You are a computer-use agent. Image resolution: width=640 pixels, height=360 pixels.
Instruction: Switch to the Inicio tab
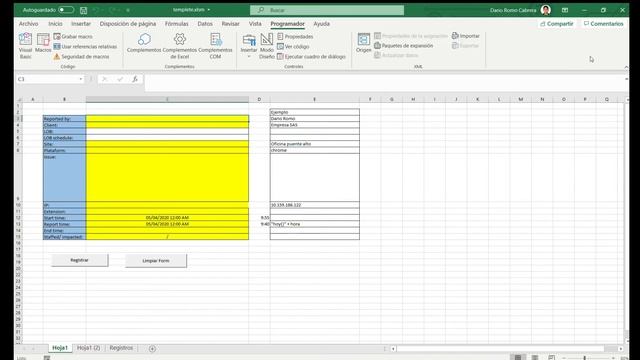point(56,24)
